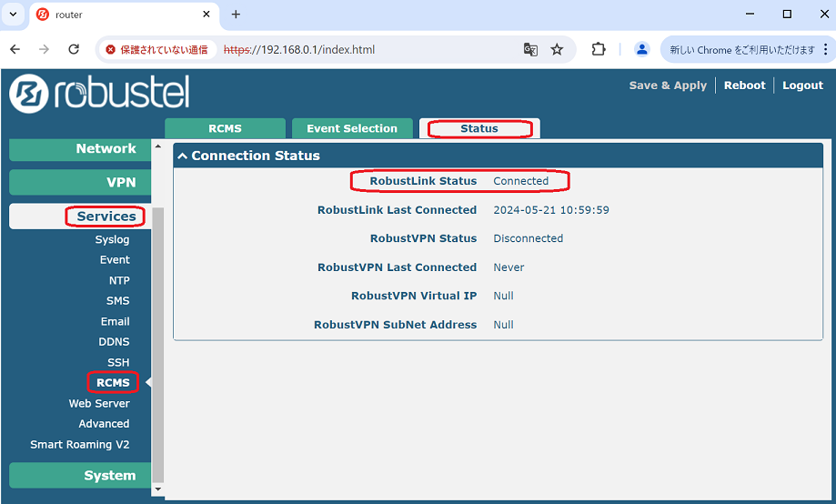The image size is (836, 504).
Task: Maximize the Chrome window
Action: (787, 15)
